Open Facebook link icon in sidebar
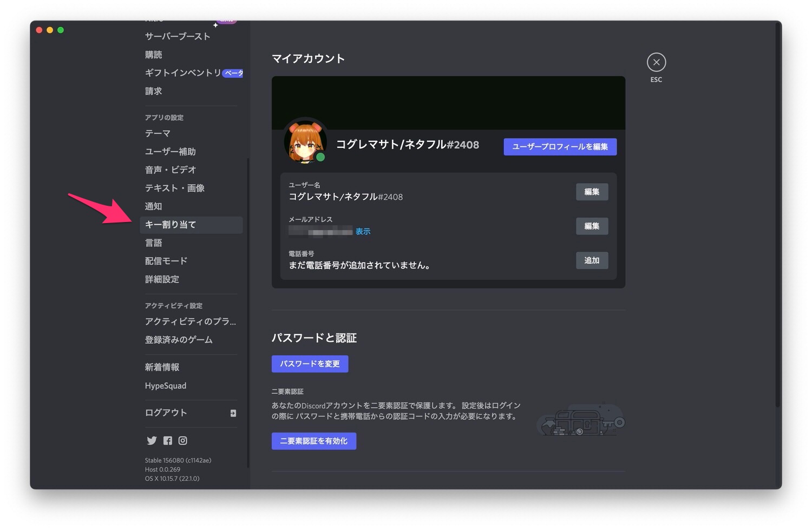 [x=168, y=441]
